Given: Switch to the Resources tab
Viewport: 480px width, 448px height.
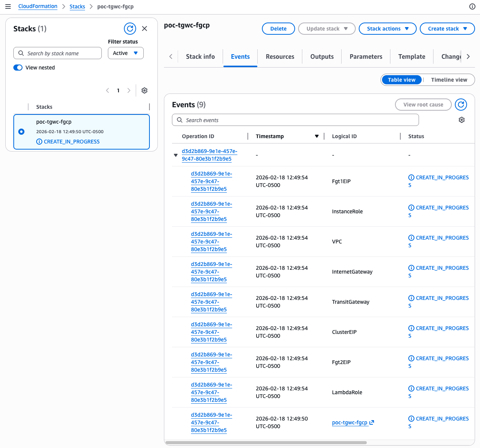Looking at the screenshot, I should 280,56.
